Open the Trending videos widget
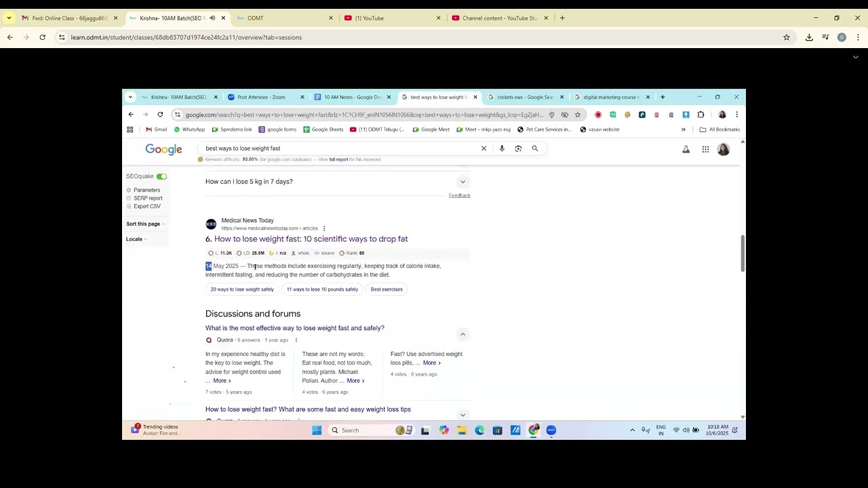 155,430
